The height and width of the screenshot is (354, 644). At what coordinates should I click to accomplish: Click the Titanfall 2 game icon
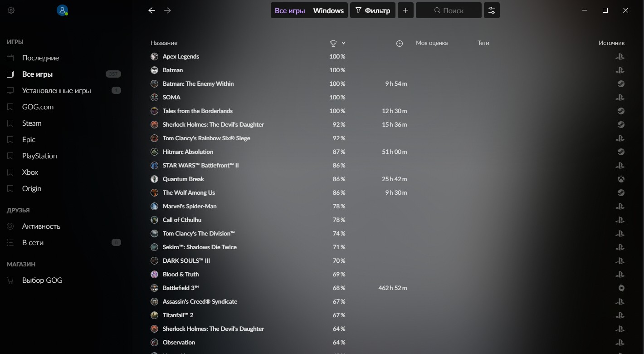coord(154,315)
